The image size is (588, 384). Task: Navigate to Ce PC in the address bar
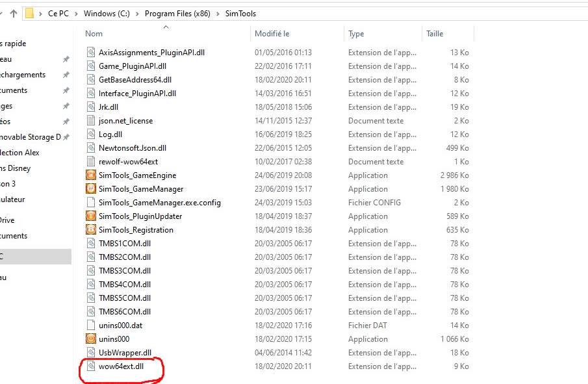58,14
